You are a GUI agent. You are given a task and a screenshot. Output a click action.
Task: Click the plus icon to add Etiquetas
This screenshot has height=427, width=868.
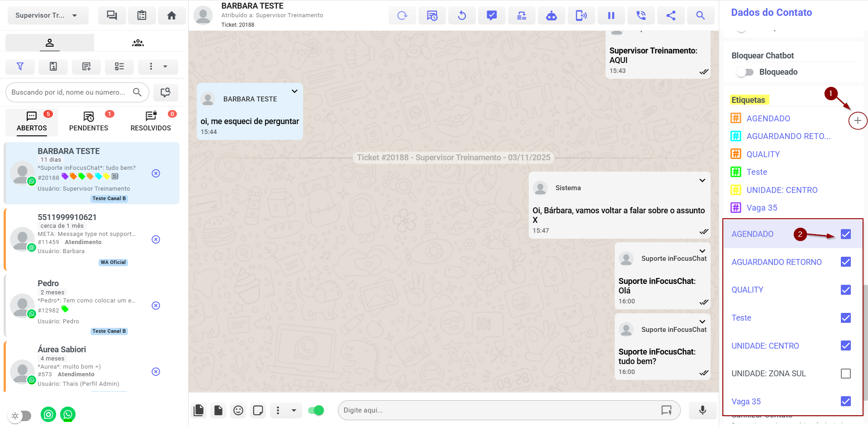(858, 120)
